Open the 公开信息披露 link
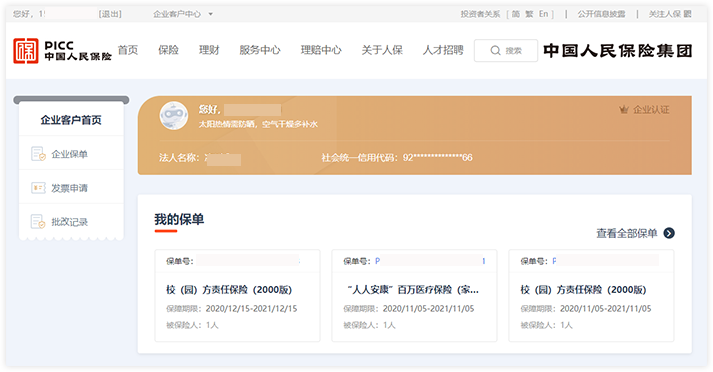Viewport: 713px width, 372px height. tap(601, 14)
